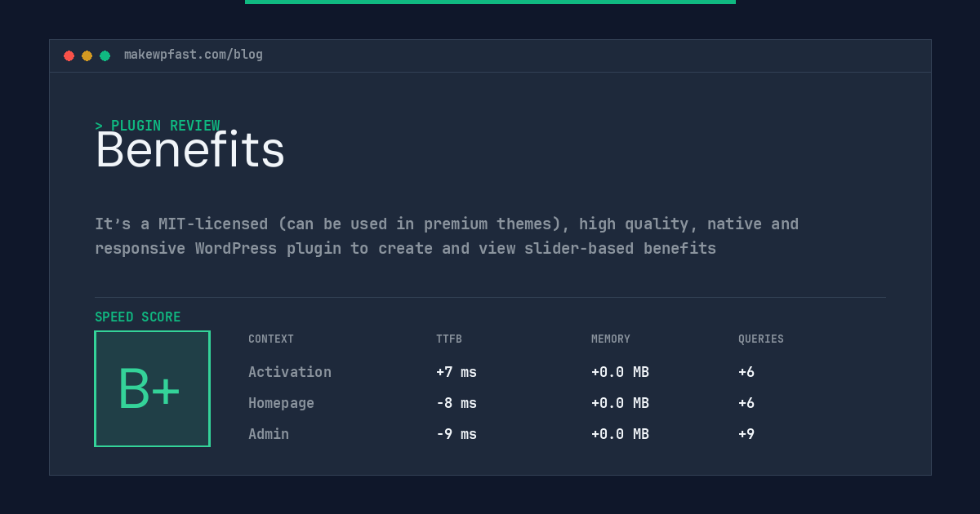The height and width of the screenshot is (514, 980).
Task: Click Activation row '+0.0 MB' memory value
Action: tap(620, 372)
